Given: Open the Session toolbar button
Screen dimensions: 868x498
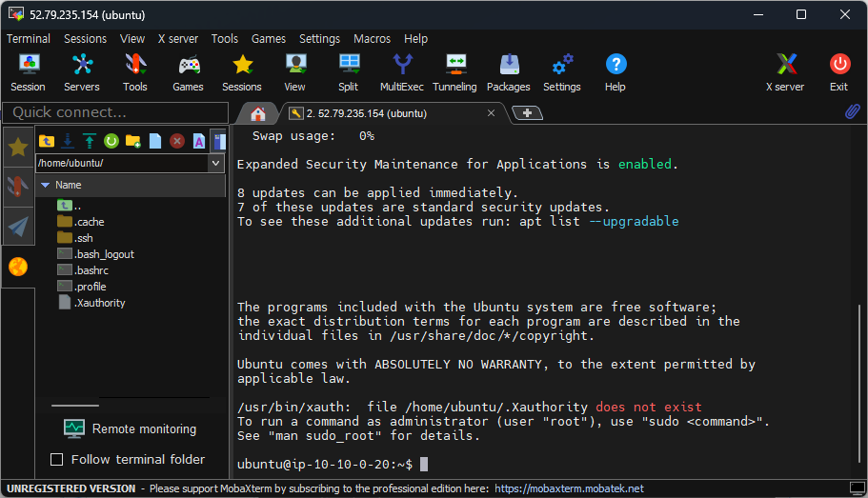Looking at the screenshot, I should point(28,72).
